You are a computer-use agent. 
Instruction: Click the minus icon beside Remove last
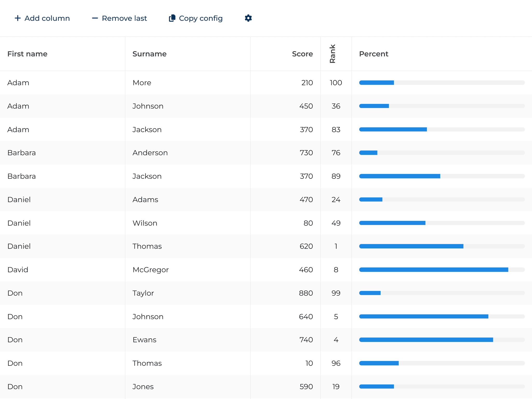(95, 18)
